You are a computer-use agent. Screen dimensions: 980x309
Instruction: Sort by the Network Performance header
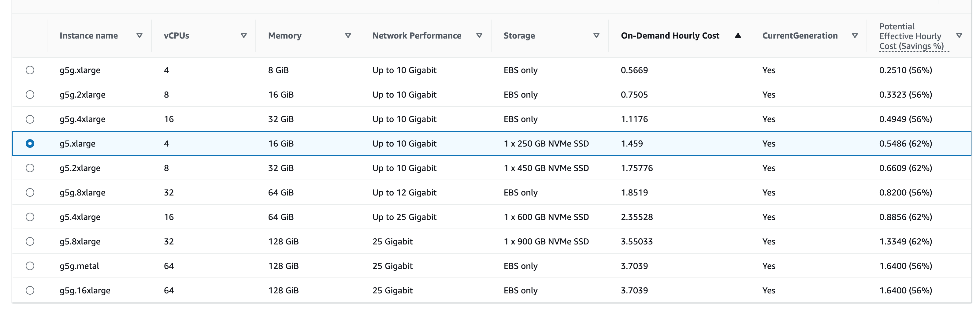417,35
